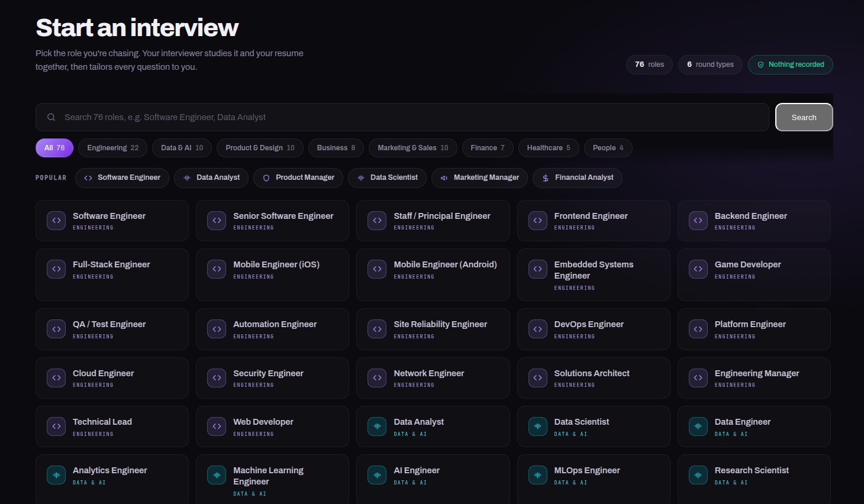The image size is (864, 504).
Task: Click the 76 roles badge
Action: [x=649, y=64]
